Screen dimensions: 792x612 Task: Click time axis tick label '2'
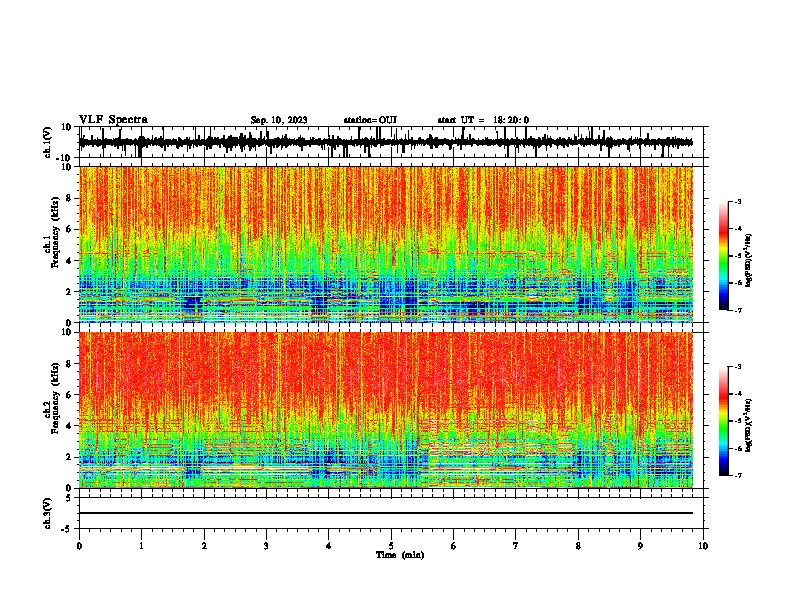pos(204,546)
